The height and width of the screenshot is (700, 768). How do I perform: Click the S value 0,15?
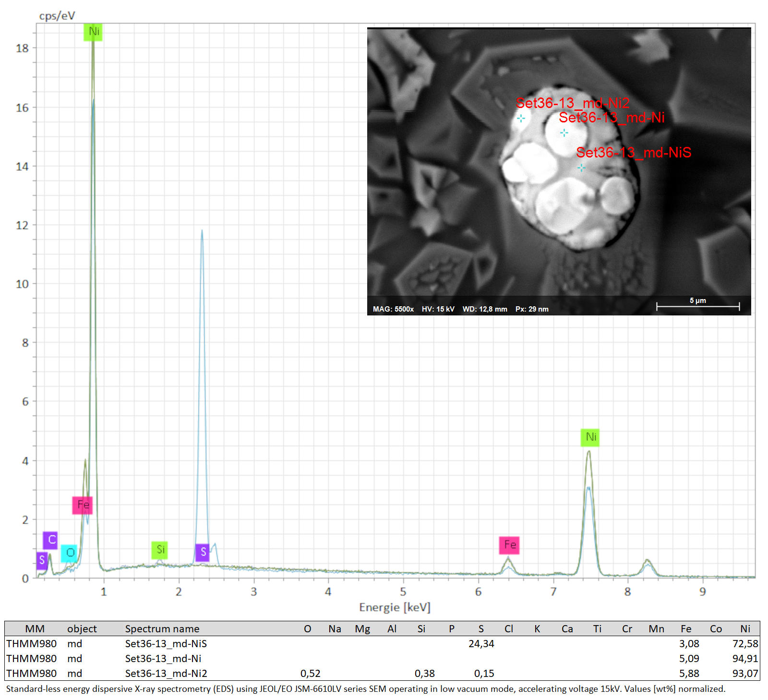pyautogui.click(x=484, y=674)
